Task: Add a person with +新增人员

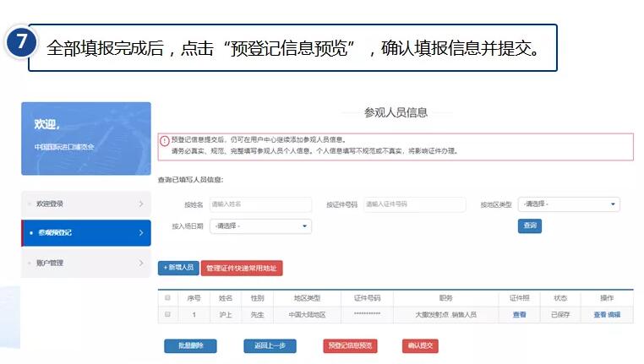Action: (x=178, y=268)
